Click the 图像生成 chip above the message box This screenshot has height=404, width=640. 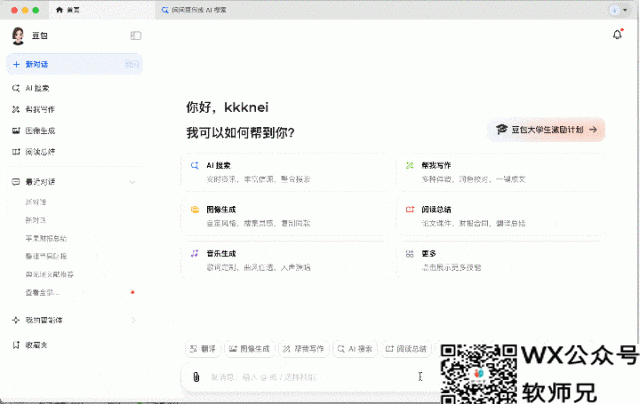pyautogui.click(x=249, y=349)
